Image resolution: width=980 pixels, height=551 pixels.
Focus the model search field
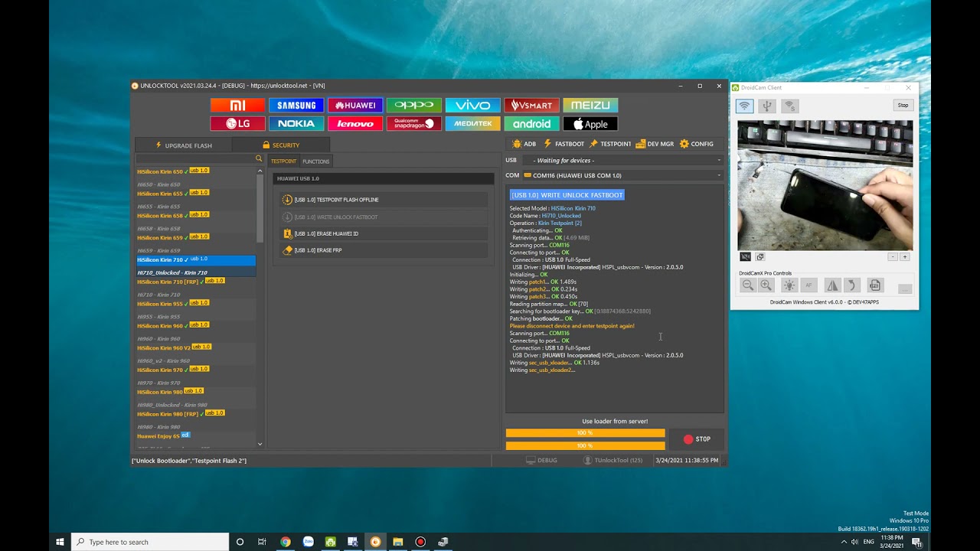coord(195,158)
